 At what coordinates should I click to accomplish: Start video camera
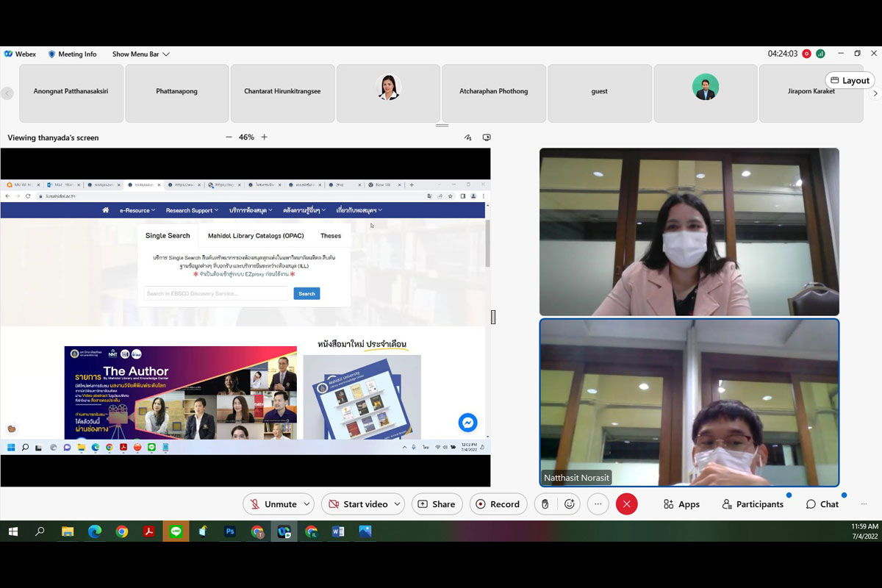(x=358, y=504)
